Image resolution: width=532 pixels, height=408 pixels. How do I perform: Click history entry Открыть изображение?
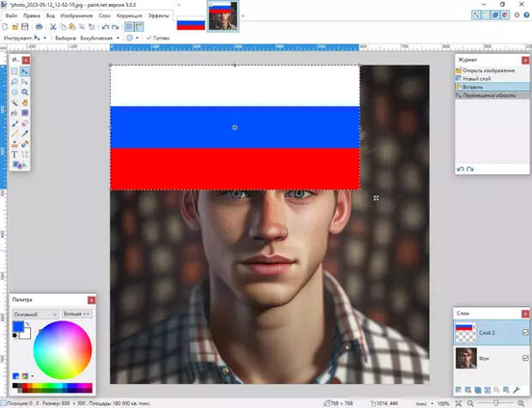[492, 70]
